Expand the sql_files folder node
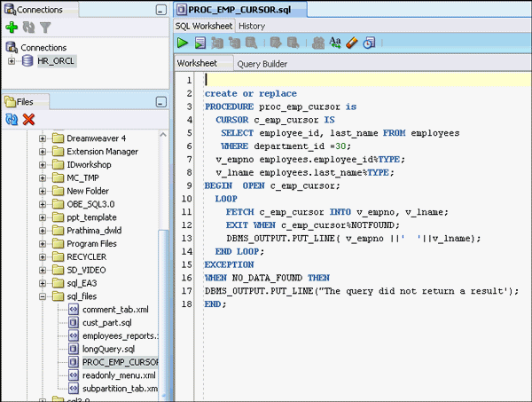This screenshot has height=402, width=532. coord(43,295)
